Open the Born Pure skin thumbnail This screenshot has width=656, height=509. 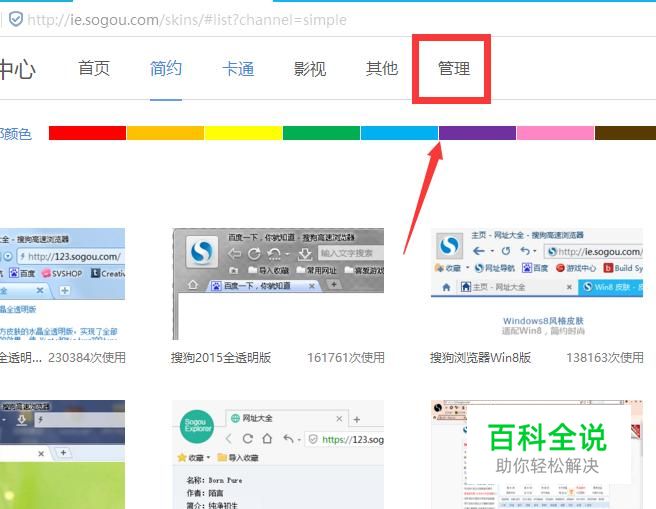278,455
